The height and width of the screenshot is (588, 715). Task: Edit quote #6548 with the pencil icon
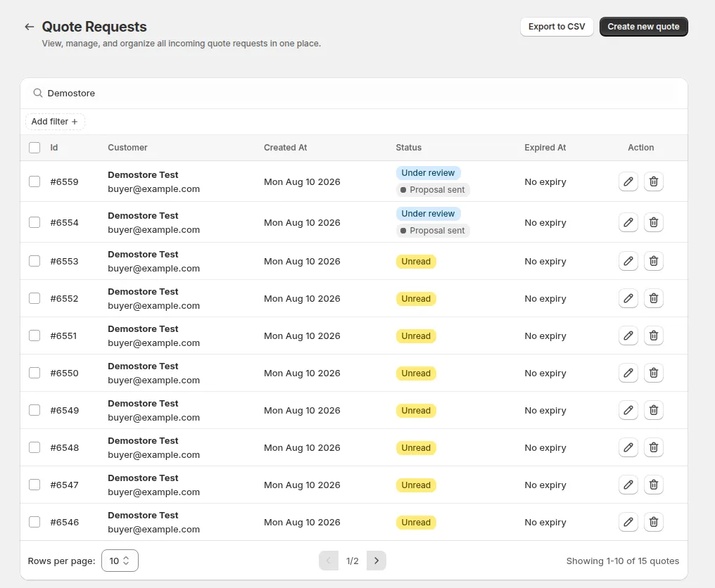click(x=628, y=447)
